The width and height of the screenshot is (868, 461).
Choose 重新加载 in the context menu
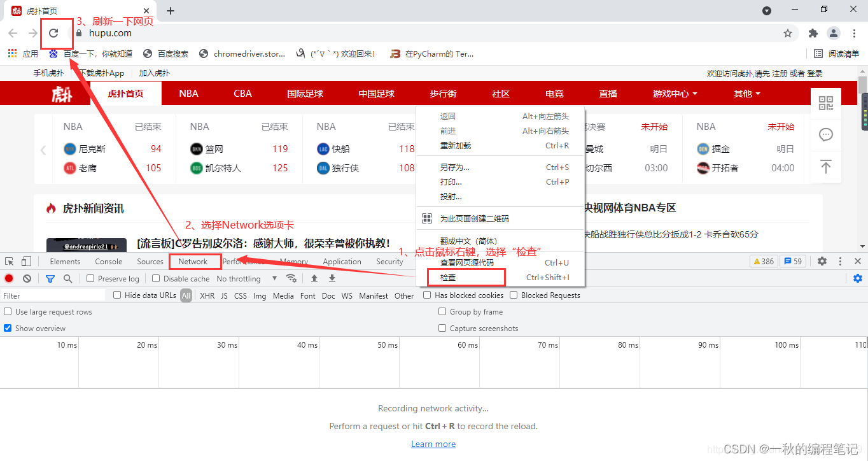[500, 145]
